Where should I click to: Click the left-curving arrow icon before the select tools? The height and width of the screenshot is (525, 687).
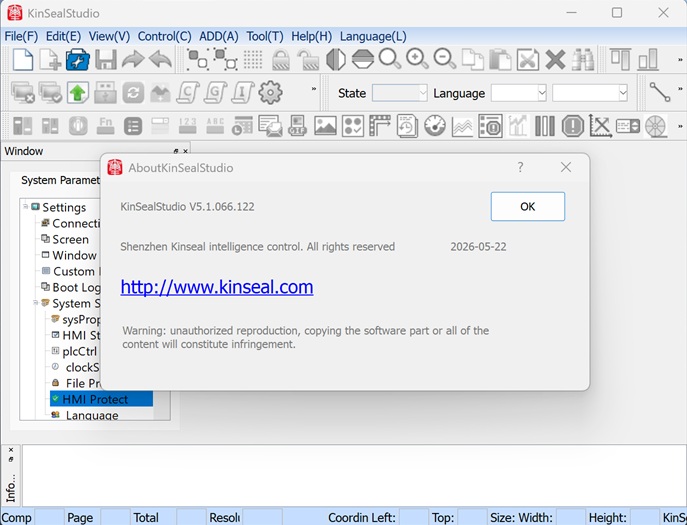[160, 60]
